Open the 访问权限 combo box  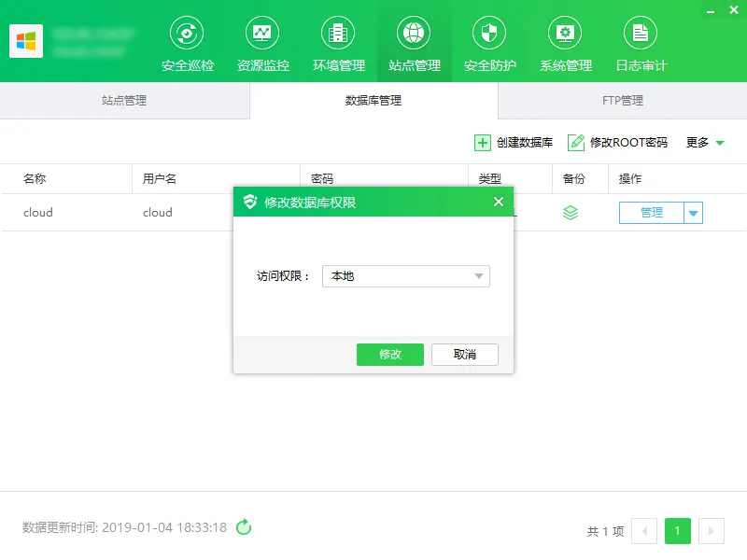[406, 276]
